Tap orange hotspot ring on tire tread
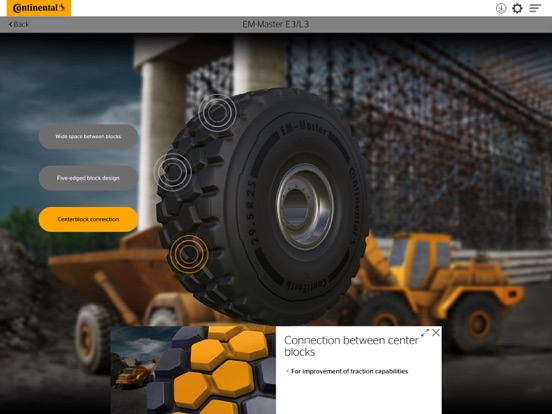 [189, 254]
